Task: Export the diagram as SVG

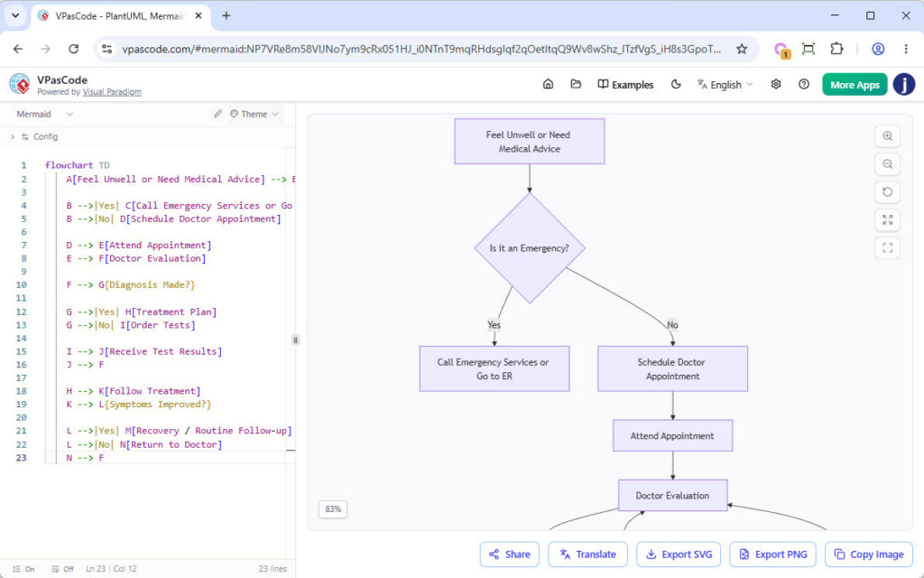Action: (x=679, y=555)
